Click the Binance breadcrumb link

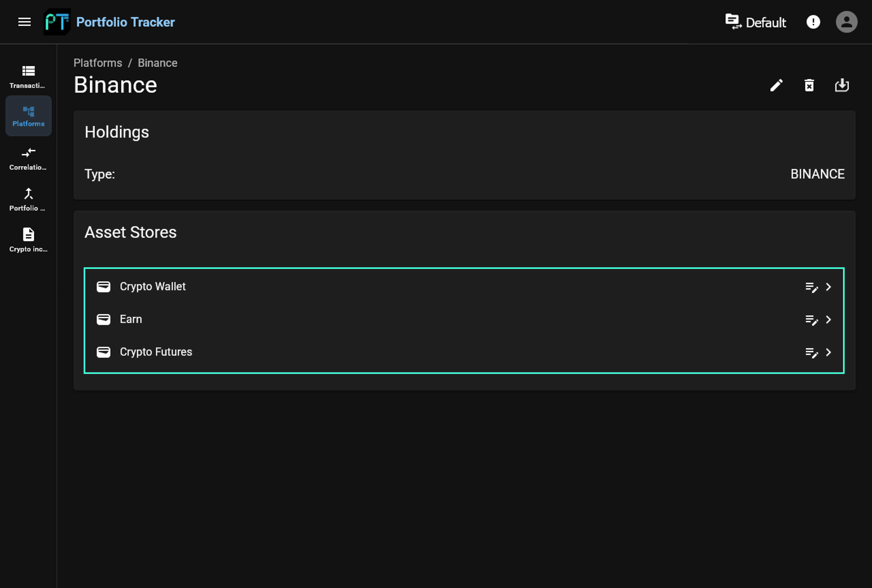(158, 63)
